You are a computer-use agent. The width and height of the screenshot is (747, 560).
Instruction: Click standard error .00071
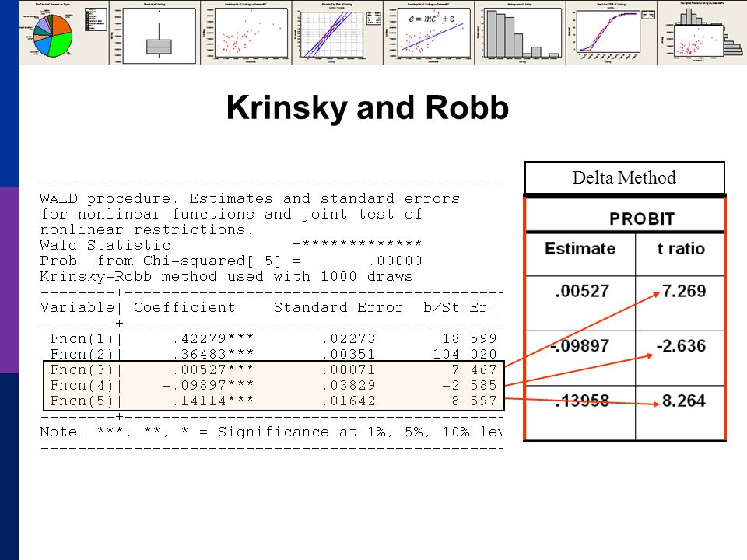point(349,369)
